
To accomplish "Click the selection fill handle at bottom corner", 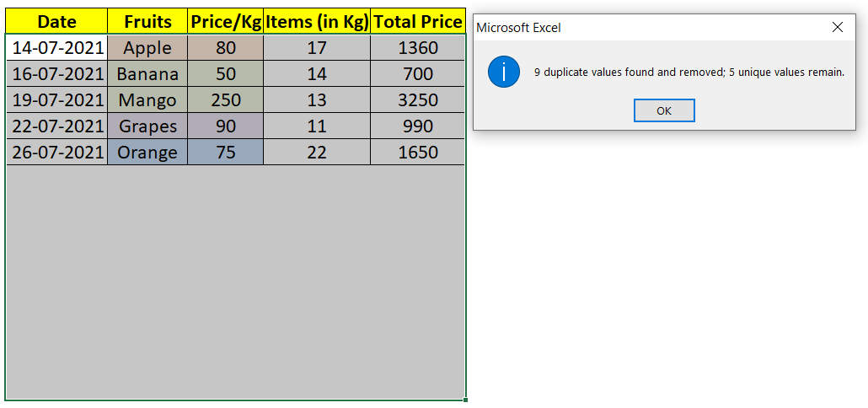I will [465, 399].
